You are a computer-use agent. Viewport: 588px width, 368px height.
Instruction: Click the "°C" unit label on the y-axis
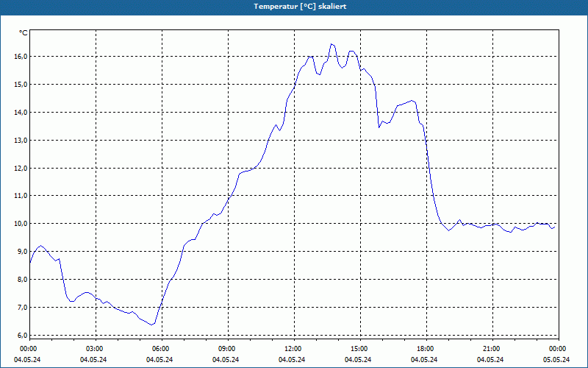[x=24, y=33]
